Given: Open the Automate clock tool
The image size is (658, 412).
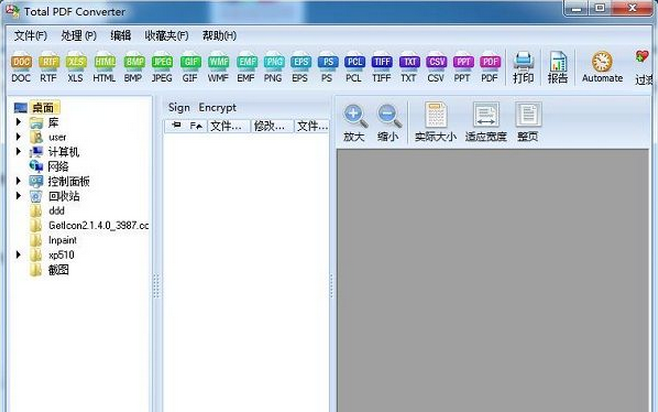Looking at the screenshot, I should click(x=602, y=67).
